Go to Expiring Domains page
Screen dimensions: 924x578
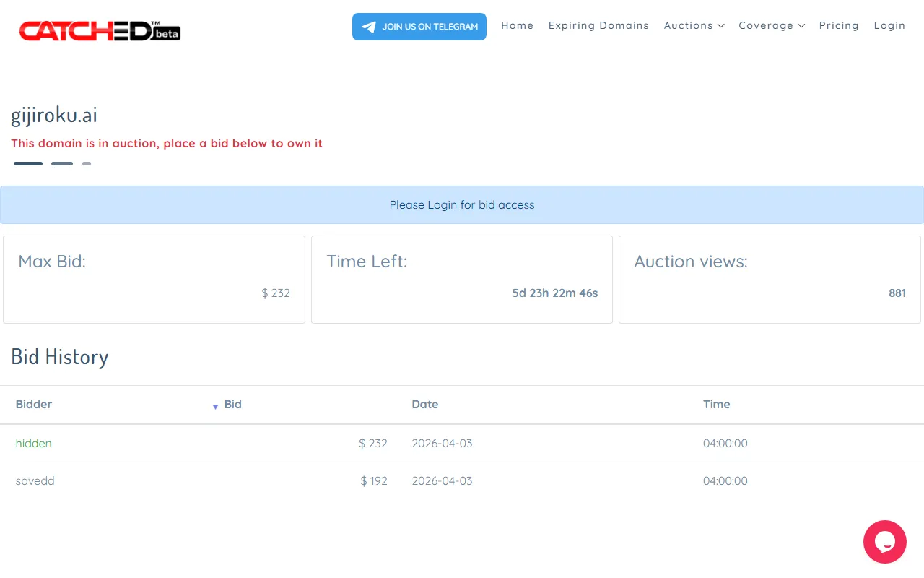point(598,25)
